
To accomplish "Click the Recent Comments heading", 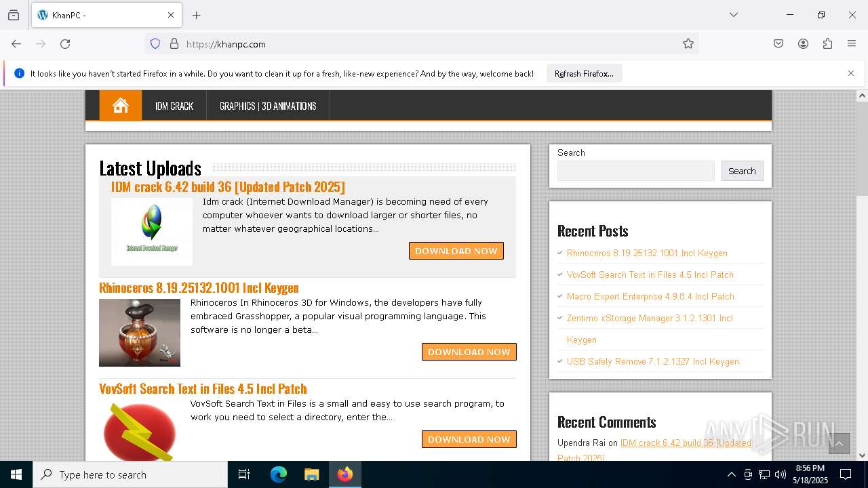I will click(x=606, y=422).
